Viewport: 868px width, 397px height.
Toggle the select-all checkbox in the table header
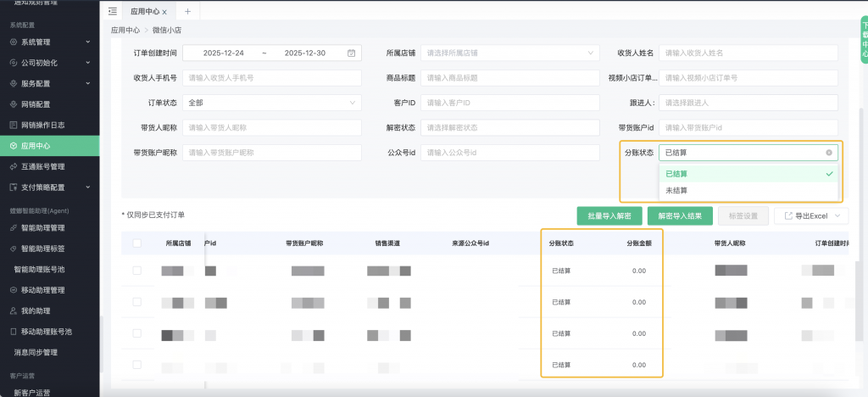pos(137,243)
